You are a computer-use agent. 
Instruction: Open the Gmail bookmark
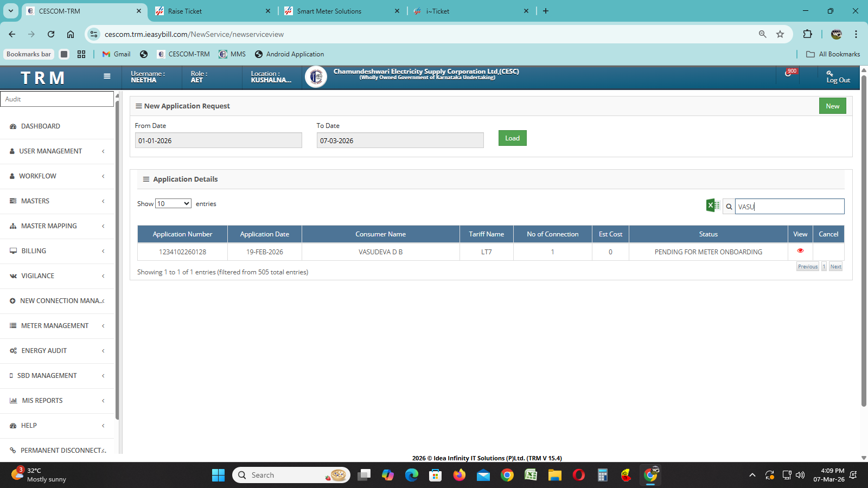(116, 54)
